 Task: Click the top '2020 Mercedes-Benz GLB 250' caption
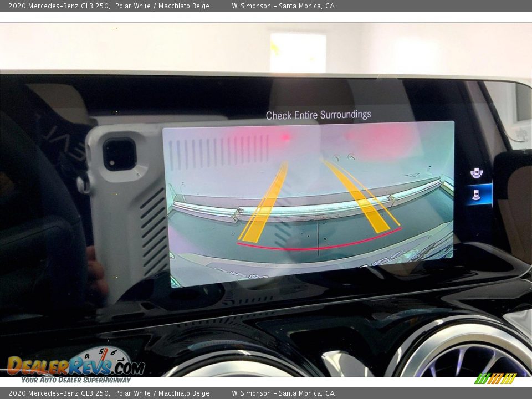[x=59, y=6]
